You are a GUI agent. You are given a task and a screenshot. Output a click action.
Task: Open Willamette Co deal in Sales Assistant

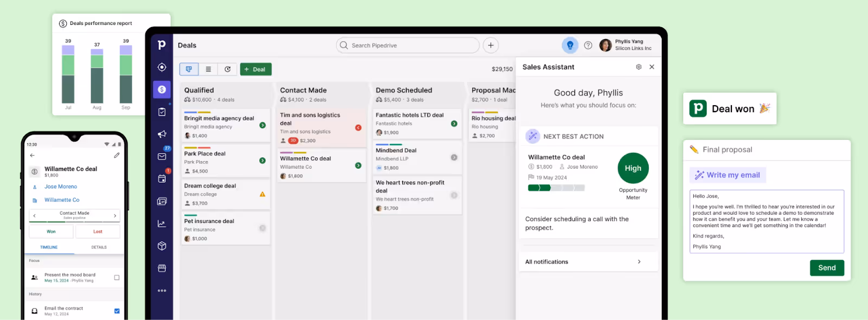(x=557, y=157)
